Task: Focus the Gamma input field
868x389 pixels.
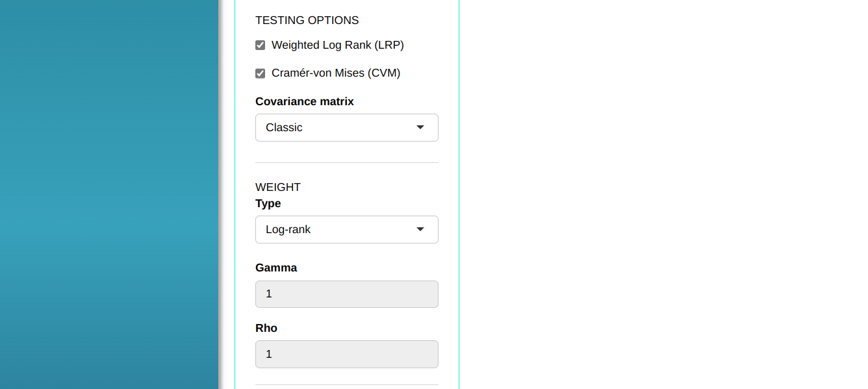Action: 346,294
